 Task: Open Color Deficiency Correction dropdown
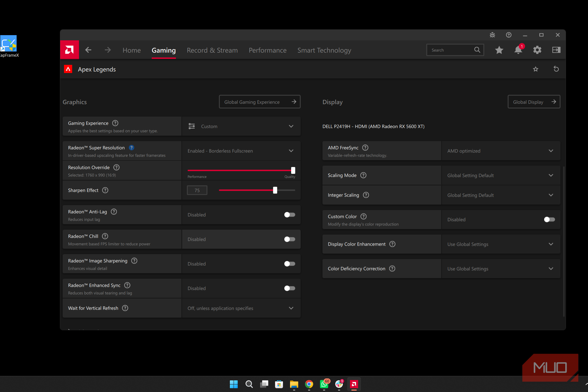tap(501, 269)
